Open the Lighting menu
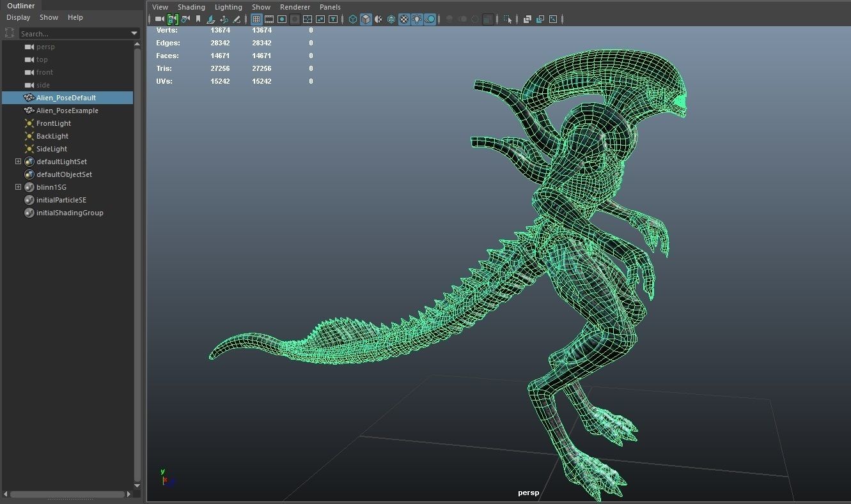The height and width of the screenshot is (504, 851). point(228,7)
